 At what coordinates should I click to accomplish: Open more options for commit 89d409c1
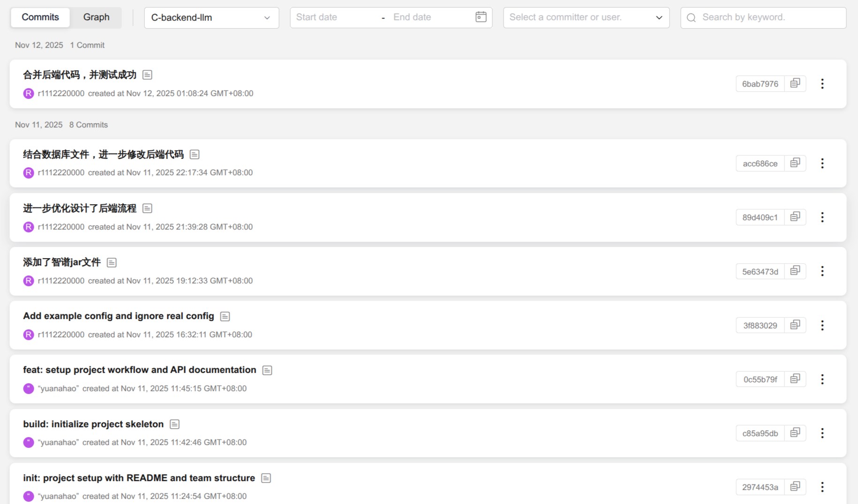(x=822, y=217)
